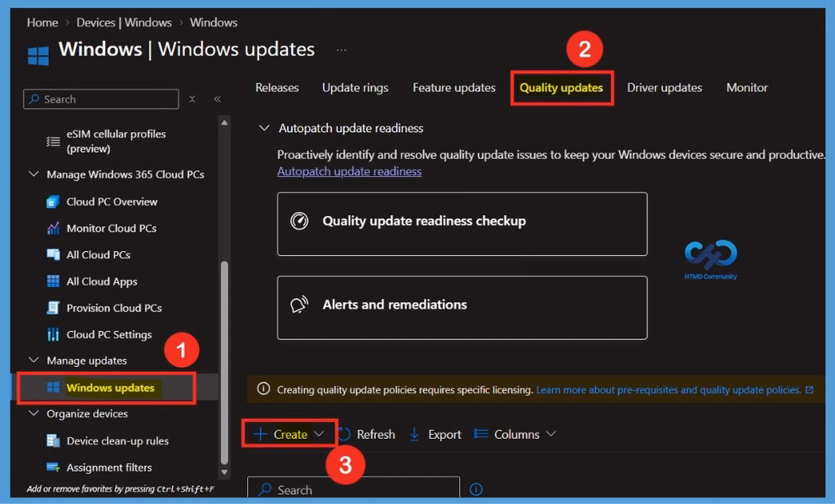Image resolution: width=835 pixels, height=504 pixels.
Task: Click the sidebar scrollbar thumb
Action: 224,362
